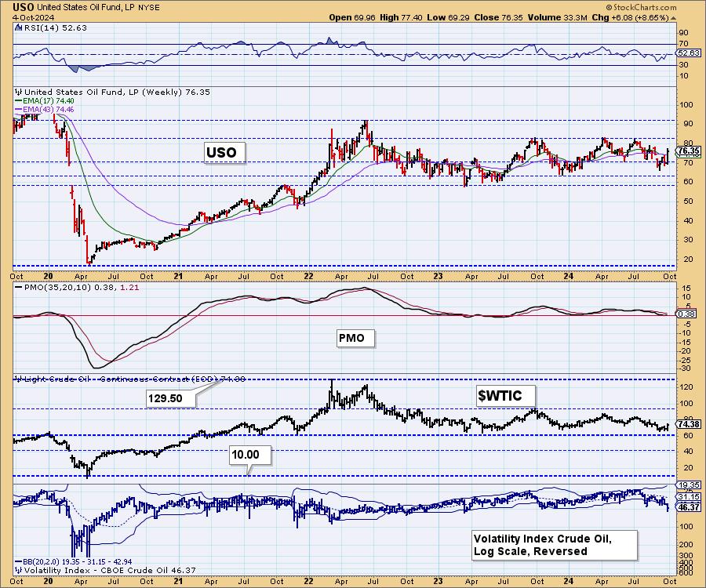Click the Open 69.96 value in the header
Screen dimensions: 706x588
click(353, 17)
